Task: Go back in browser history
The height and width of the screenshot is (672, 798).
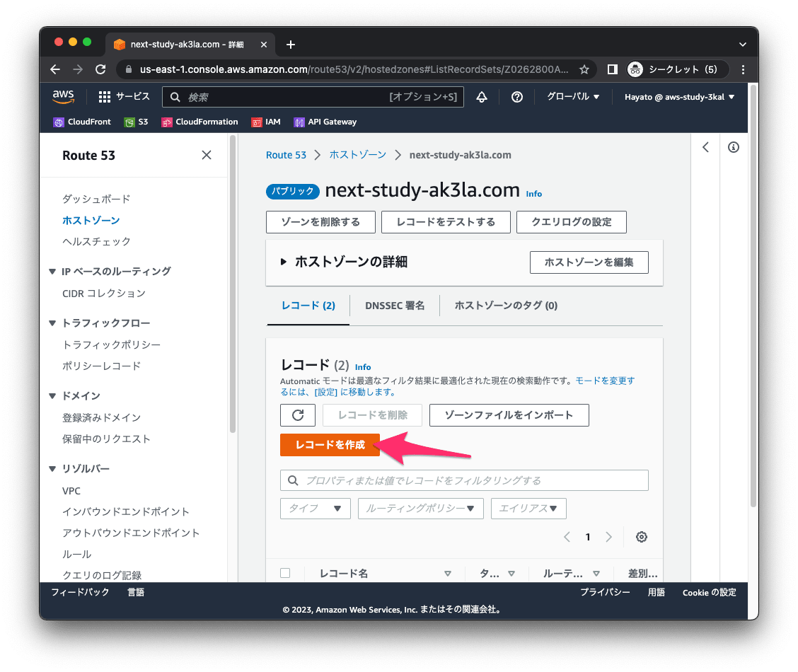Action: [x=55, y=69]
